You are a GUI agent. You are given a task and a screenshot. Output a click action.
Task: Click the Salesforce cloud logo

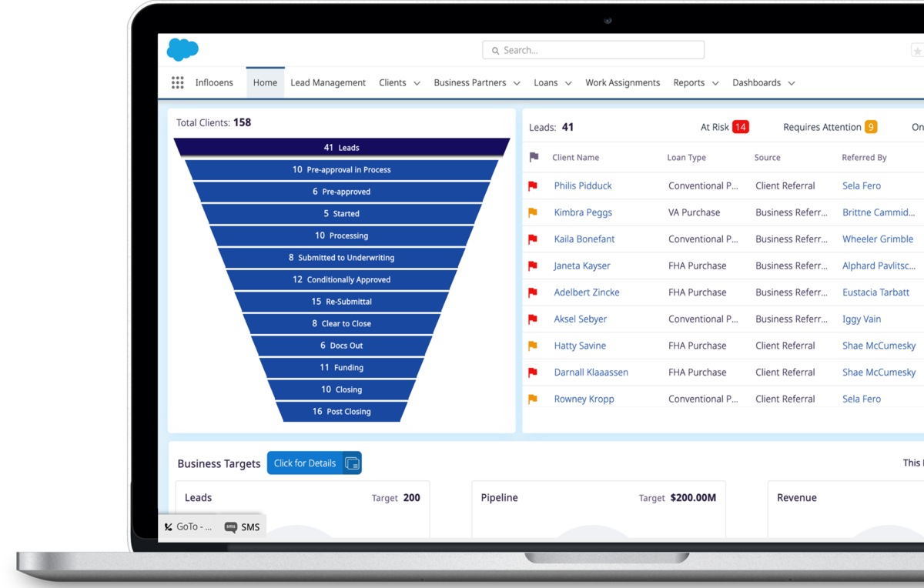coord(182,48)
